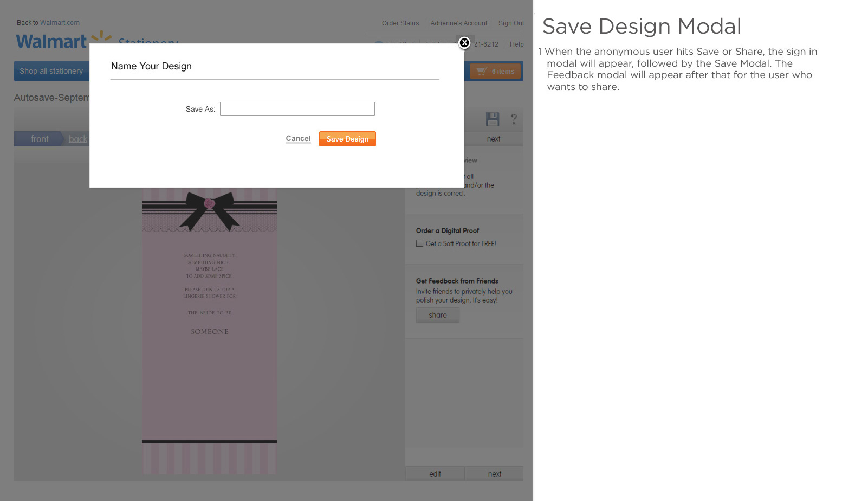Cancel saving the design
Image resolution: width=868 pixels, height=501 pixels.
click(x=298, y=138)
